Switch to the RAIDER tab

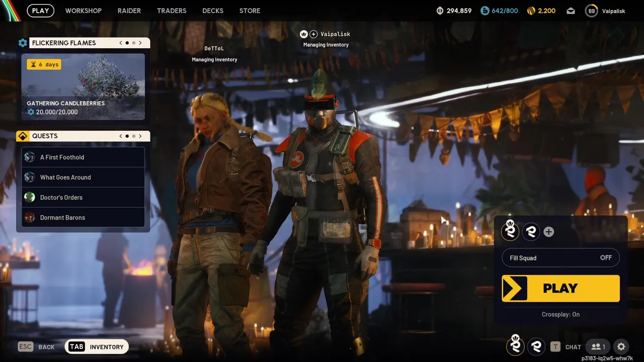click(129, 11)
